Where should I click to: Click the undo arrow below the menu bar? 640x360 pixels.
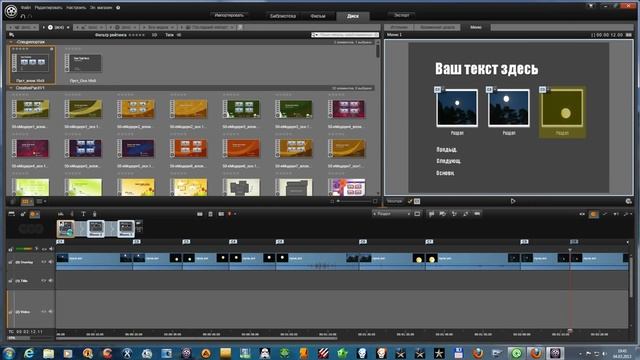(23, 16)
